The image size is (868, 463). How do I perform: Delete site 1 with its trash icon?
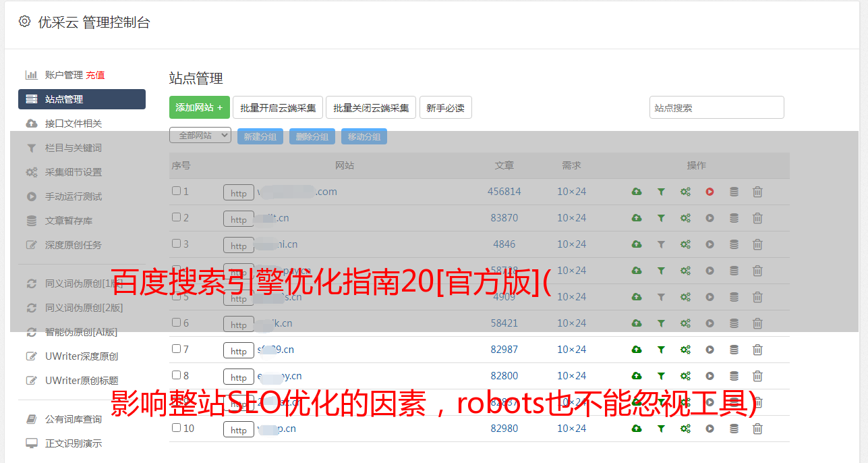[757, 192]
